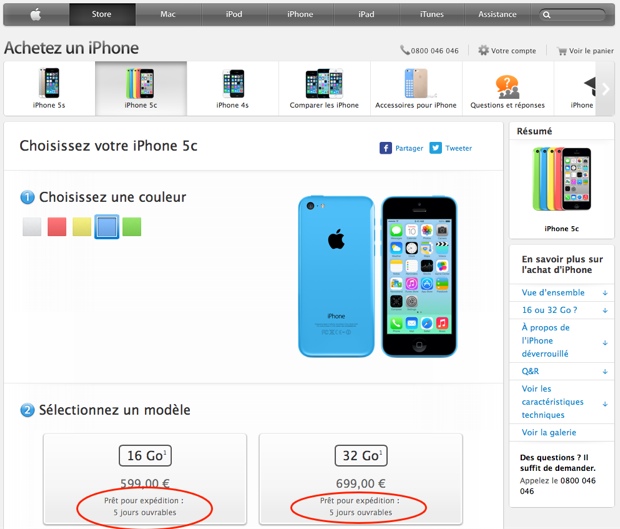This screenshot has width=620, height=529.
Task: Click the search magnifier icon
Action: [x=546, y=15]
